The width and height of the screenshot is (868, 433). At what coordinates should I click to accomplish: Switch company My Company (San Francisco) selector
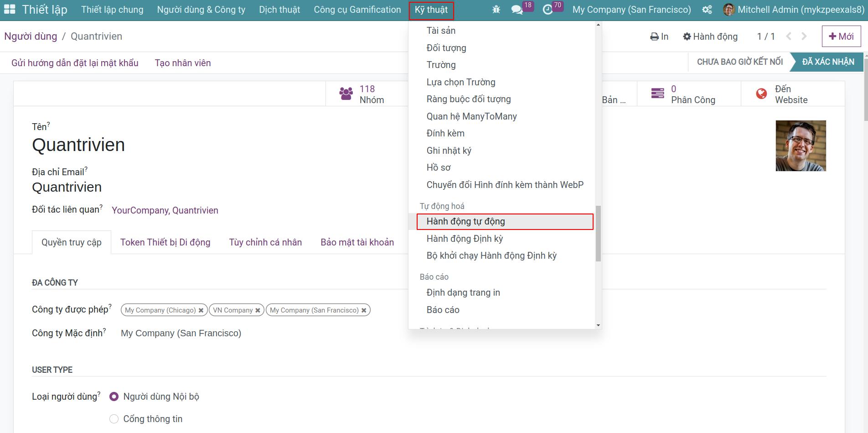pos(631,10)
